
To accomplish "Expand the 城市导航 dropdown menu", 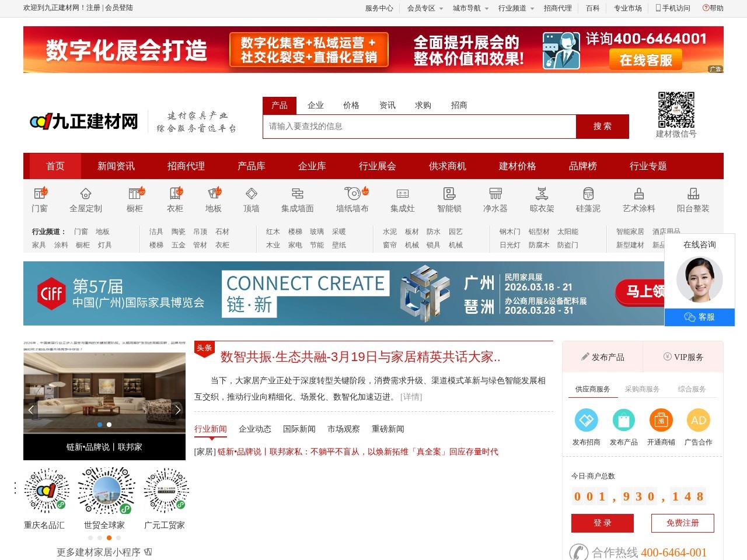I will click(x=467, y=8).
